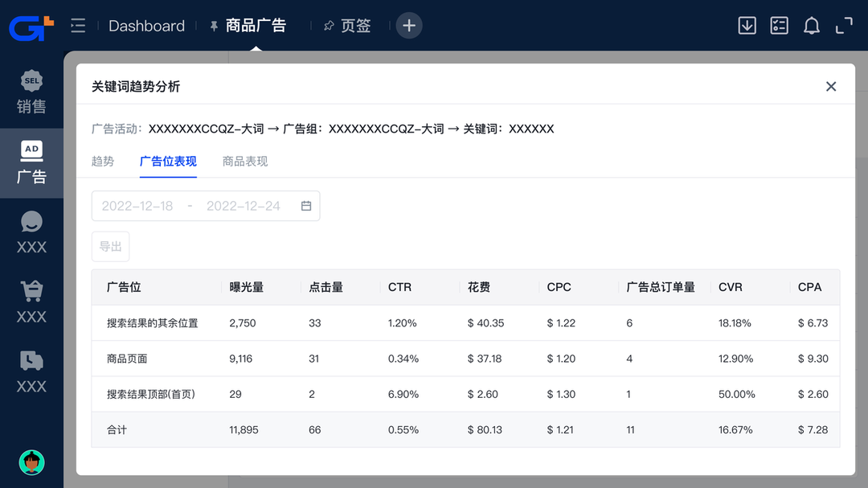868x488 pixels.
Task: Collapse the sidebar with the menu icon
Action: (x=78, y=26)
